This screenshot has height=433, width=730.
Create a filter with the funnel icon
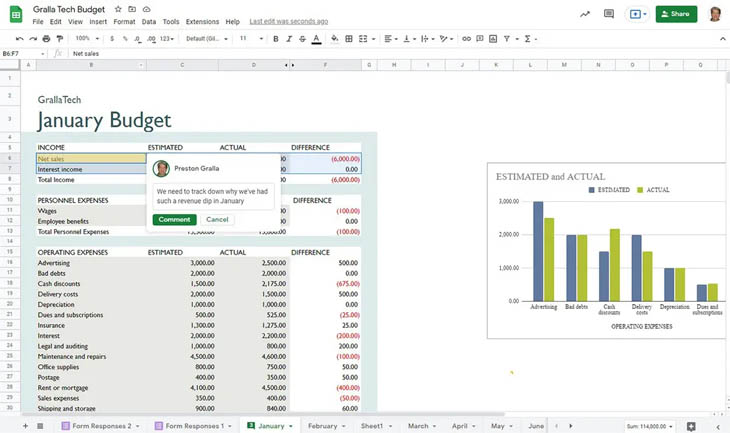(x=507, y=39)
